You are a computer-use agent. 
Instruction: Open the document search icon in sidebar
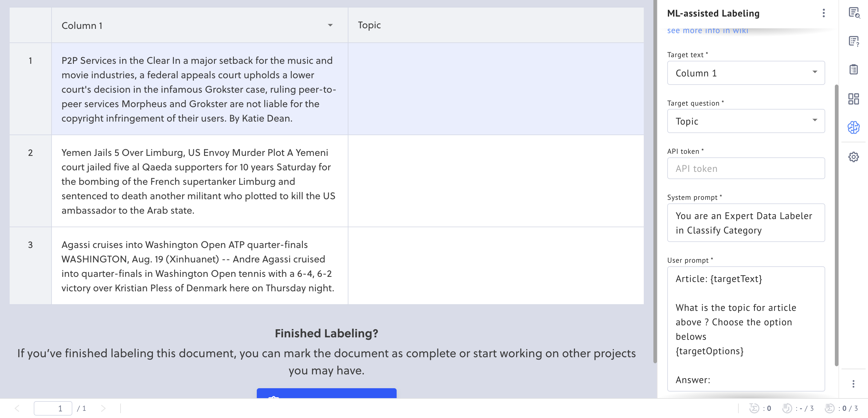click(x=854, y=13)
